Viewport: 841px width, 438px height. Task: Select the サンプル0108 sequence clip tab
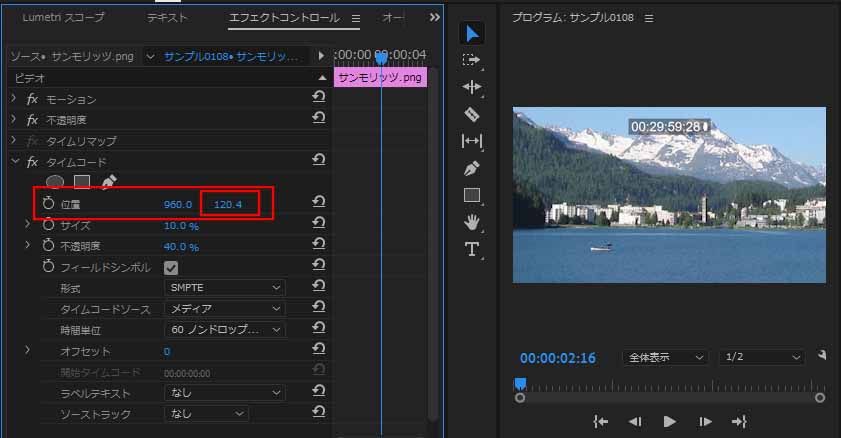(x=230, y=56)
